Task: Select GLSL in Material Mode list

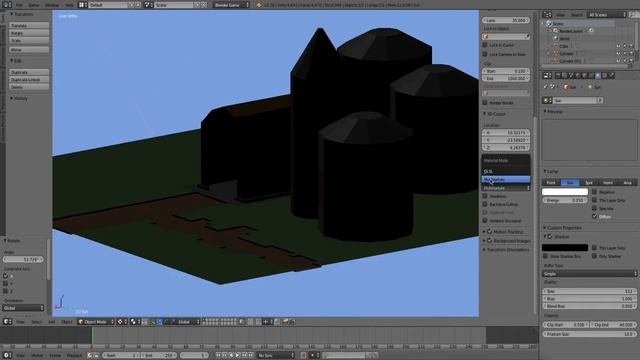Action: click(506, 171)
